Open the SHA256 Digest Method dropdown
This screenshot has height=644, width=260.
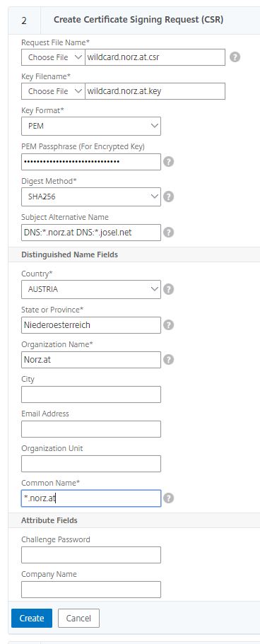pyautogui.click(x=91, y=197)
